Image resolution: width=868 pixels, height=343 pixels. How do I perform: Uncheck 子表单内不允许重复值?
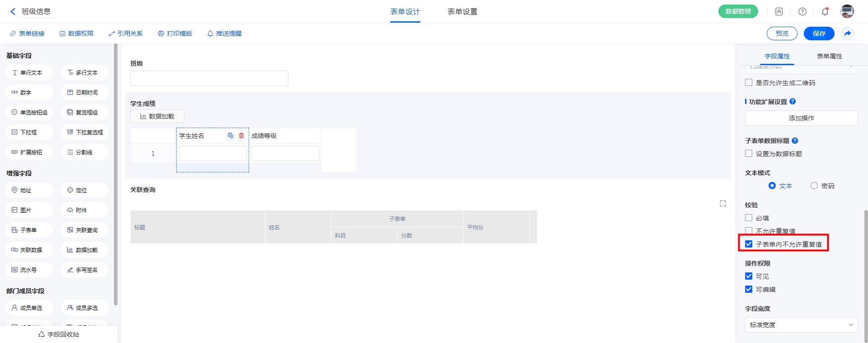(749, 244)
